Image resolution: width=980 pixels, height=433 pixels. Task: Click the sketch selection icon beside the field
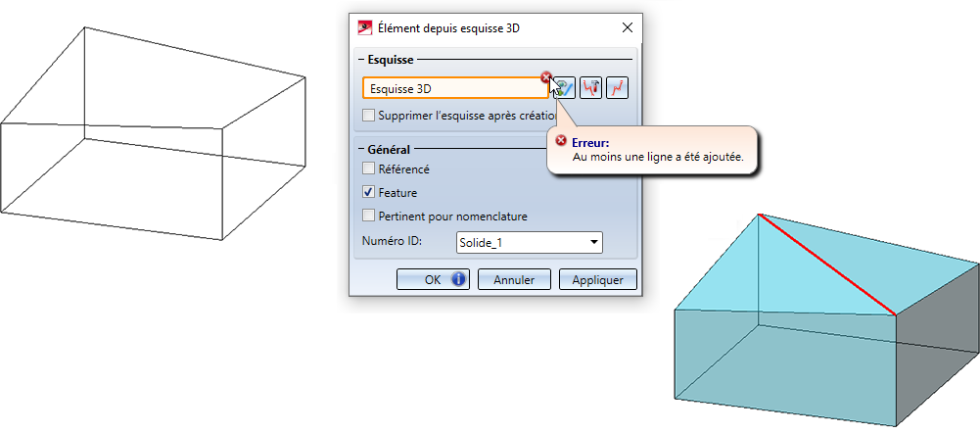(563, 88)
